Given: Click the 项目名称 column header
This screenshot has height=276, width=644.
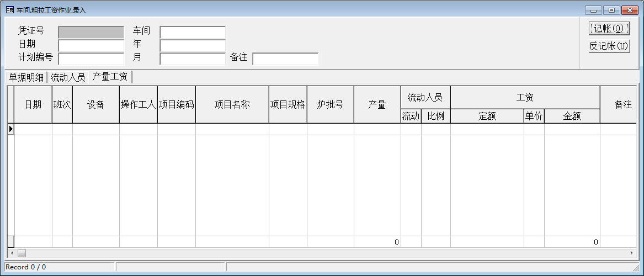Looking at the screenshot, I should click(232, 104).
